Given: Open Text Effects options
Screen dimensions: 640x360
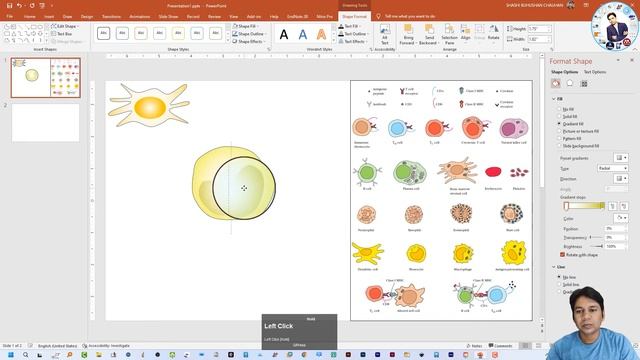Looking at the screenshot, I should (353, 41).
